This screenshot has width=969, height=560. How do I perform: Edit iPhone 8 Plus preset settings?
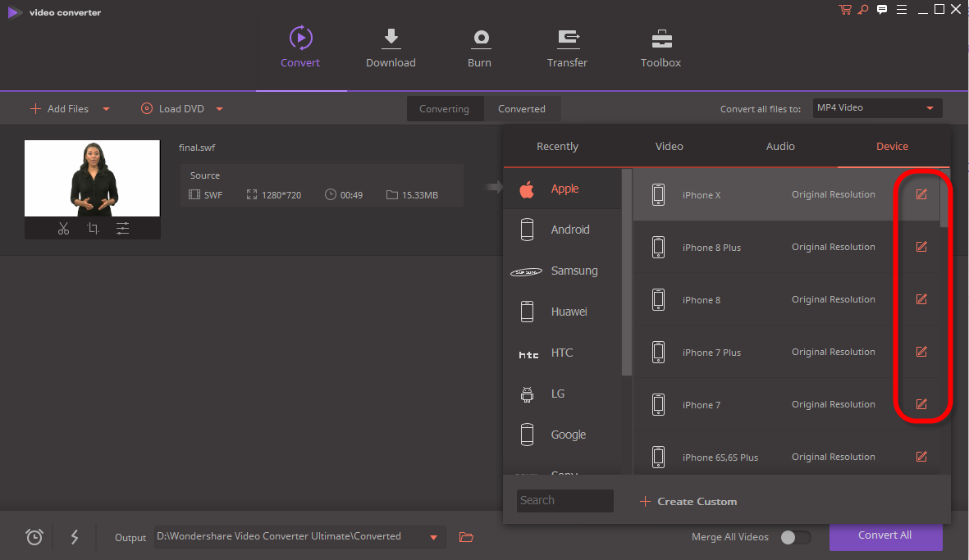click(x=921, y=247)
